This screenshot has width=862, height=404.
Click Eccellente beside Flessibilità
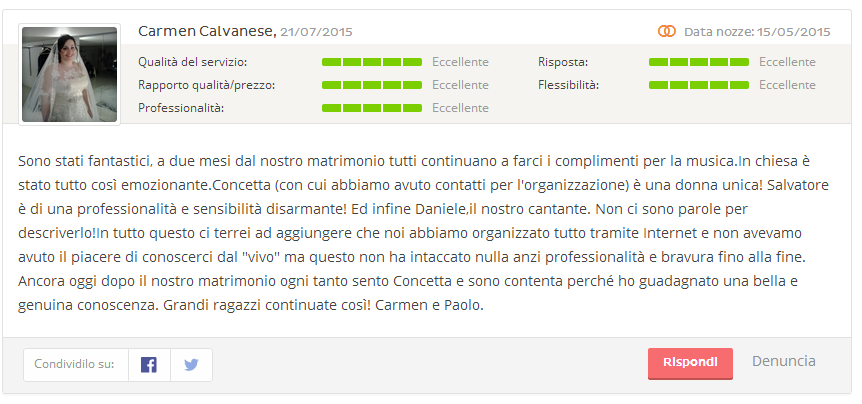[x=787, y=85]
